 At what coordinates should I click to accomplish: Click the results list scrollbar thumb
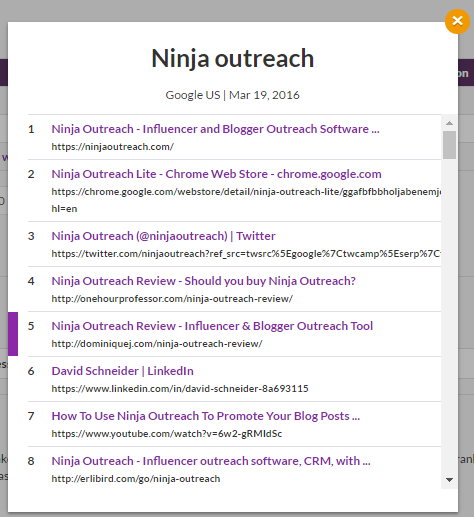coord(449,145)
